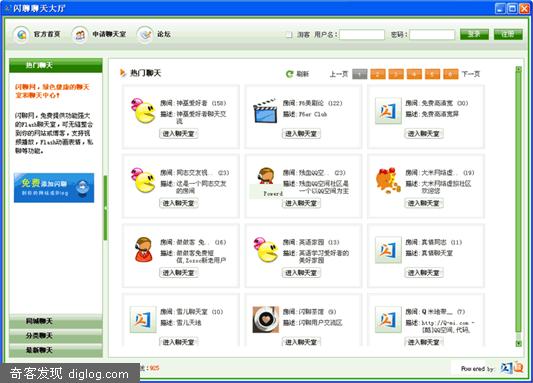Go to 上一页 previous page

[339, 74]
